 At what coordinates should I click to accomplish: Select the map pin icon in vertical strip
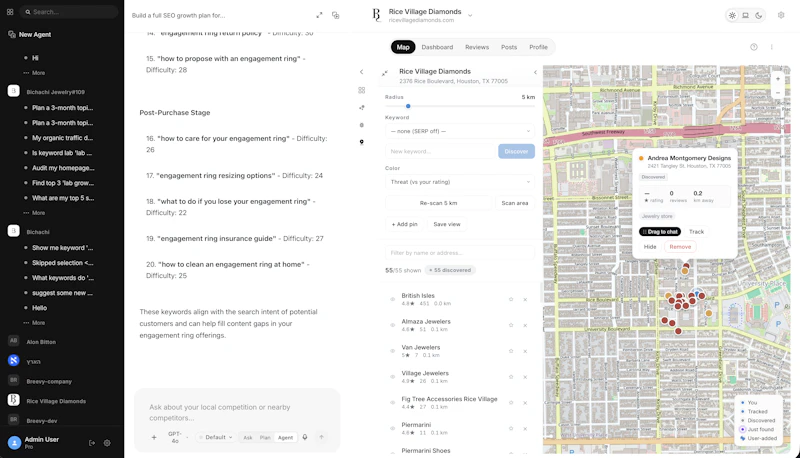(x=362, y=142)
